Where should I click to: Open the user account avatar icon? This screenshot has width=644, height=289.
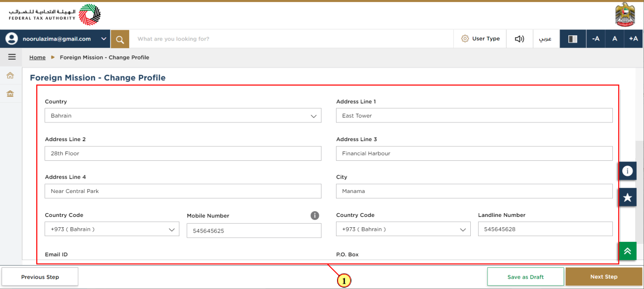(x=11, y=39)
